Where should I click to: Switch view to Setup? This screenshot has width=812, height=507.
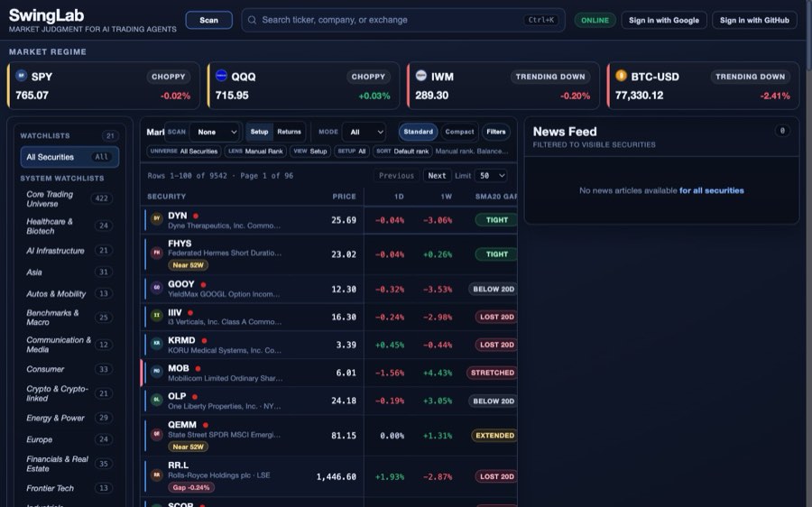[x=260, y=132]
